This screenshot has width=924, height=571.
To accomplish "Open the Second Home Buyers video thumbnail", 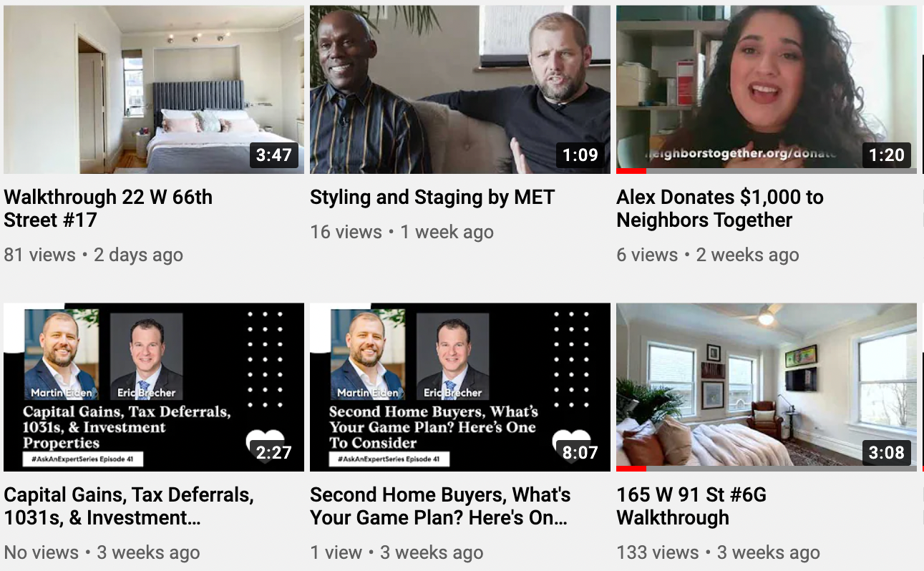I will pos(460,387).
